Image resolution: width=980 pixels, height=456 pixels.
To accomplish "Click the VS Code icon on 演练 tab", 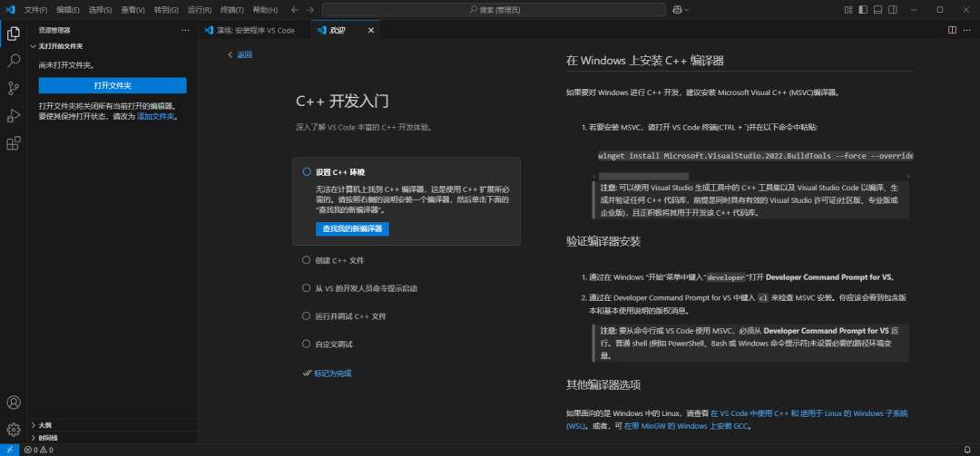I will [209, 30].
